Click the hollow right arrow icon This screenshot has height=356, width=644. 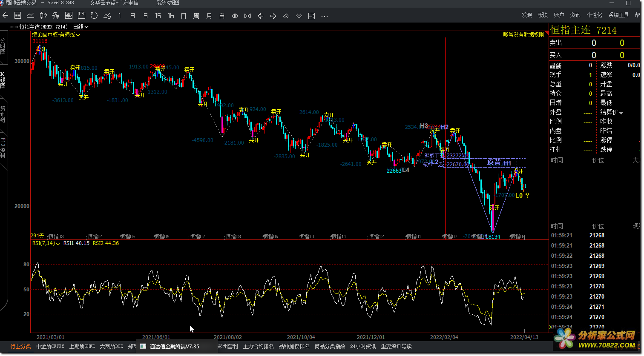[x=273, y=16]
